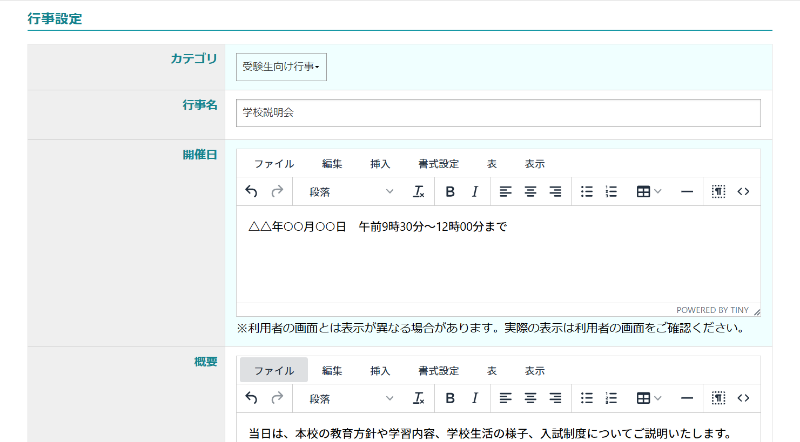This screenshot has height=442, width=800.
Task: Expand 段落 format dropdown in 概要 editor
Action: (x=351, y=398)
